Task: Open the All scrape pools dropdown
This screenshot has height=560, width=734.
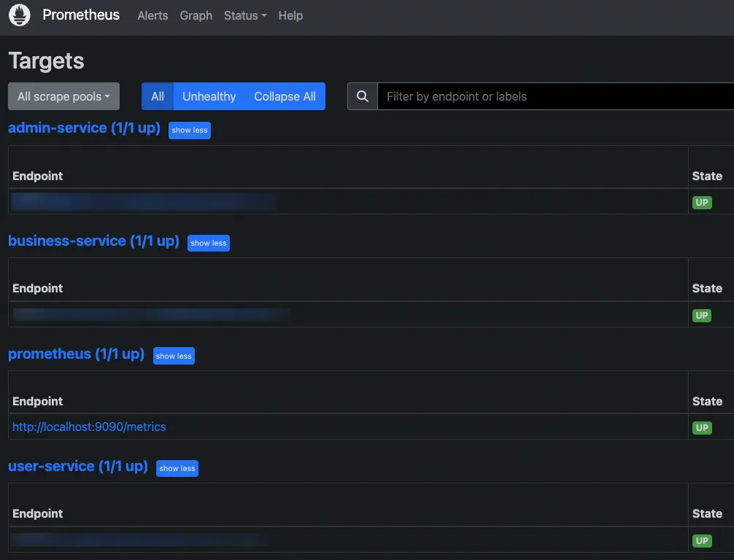Action: pyautogui.click(x=63, y=96)
